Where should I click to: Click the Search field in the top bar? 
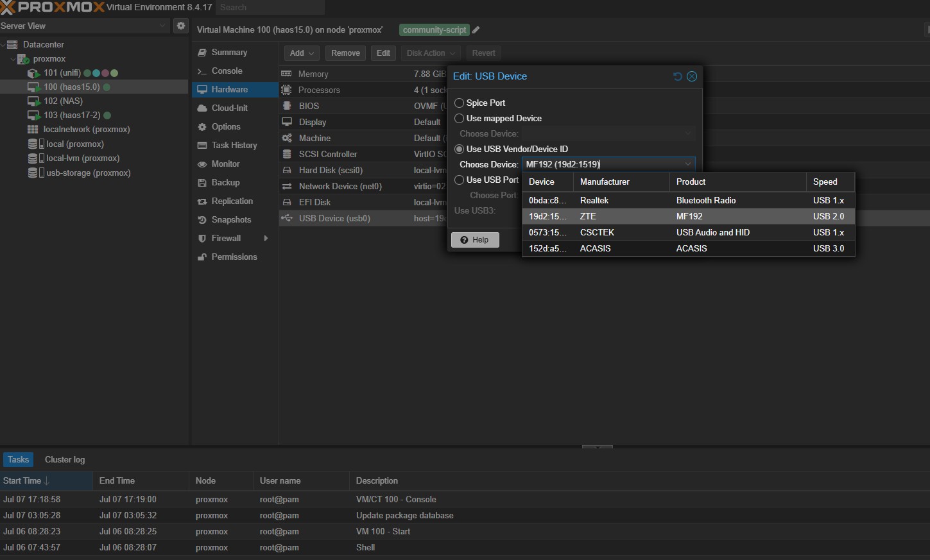coord(270,8)
